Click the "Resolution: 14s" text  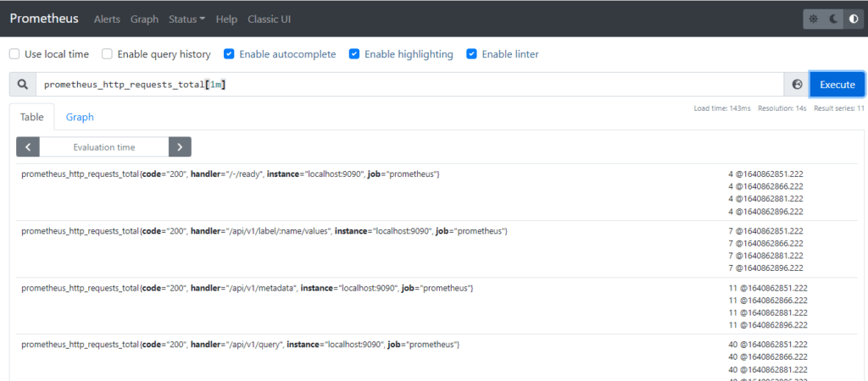click(782, 108)
